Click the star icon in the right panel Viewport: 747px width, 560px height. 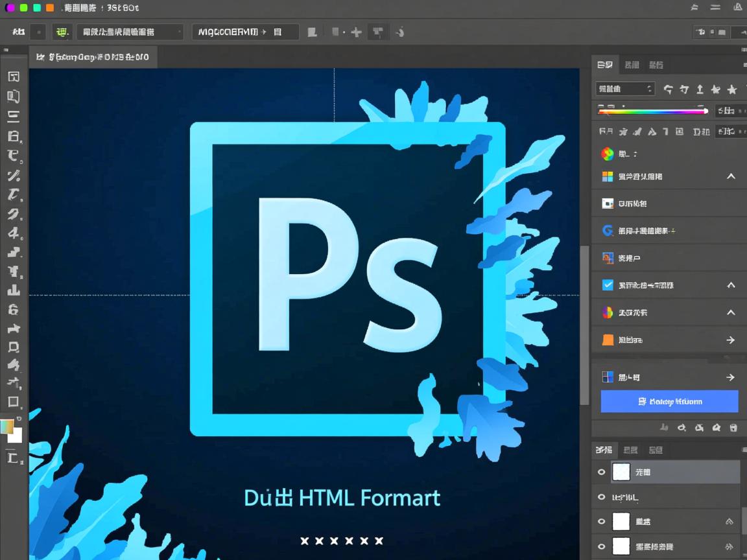732,89
